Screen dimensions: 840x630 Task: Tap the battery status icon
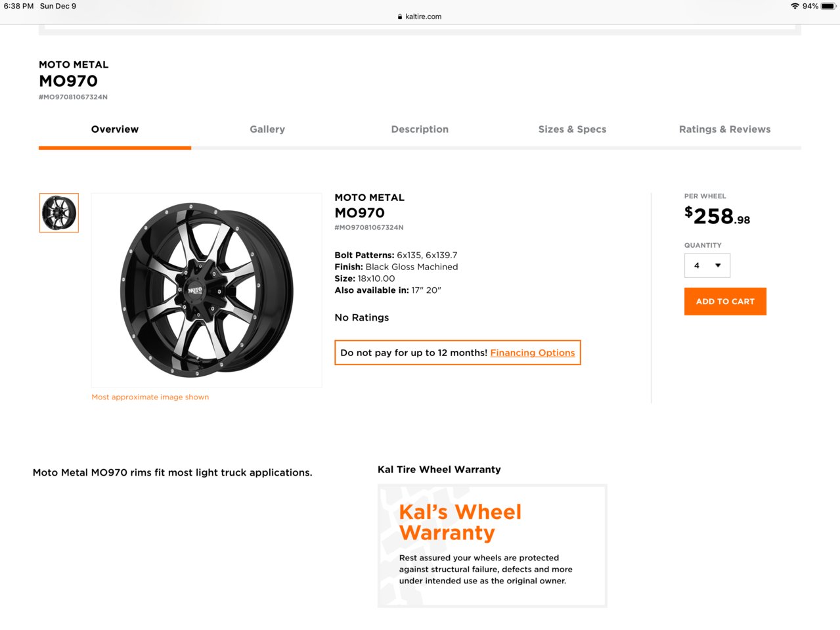pos(828,6)
